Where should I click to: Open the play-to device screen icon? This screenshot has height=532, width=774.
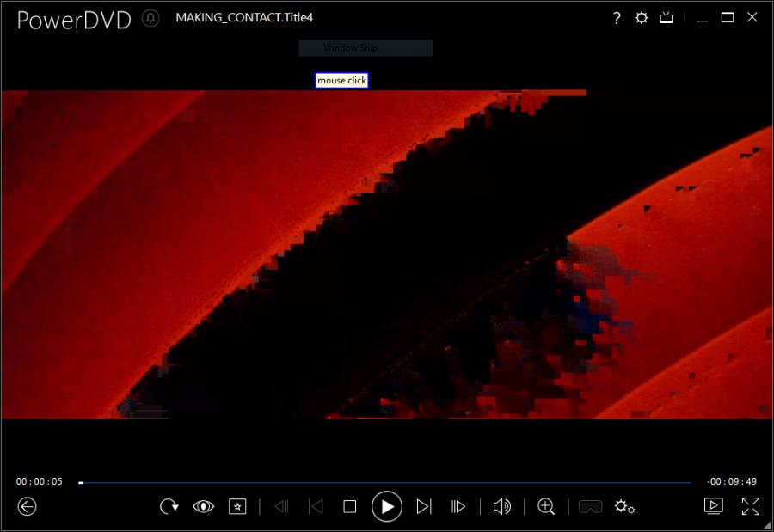pyautogui.click(x=713, y=506)
